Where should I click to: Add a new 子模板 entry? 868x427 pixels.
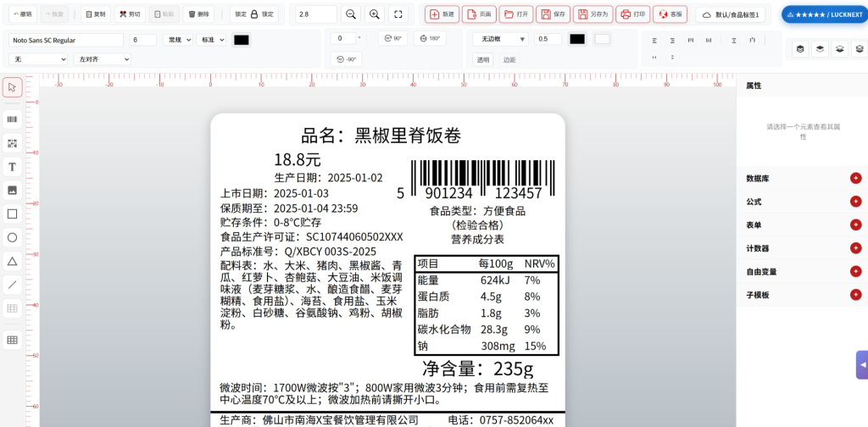point(856,295)
